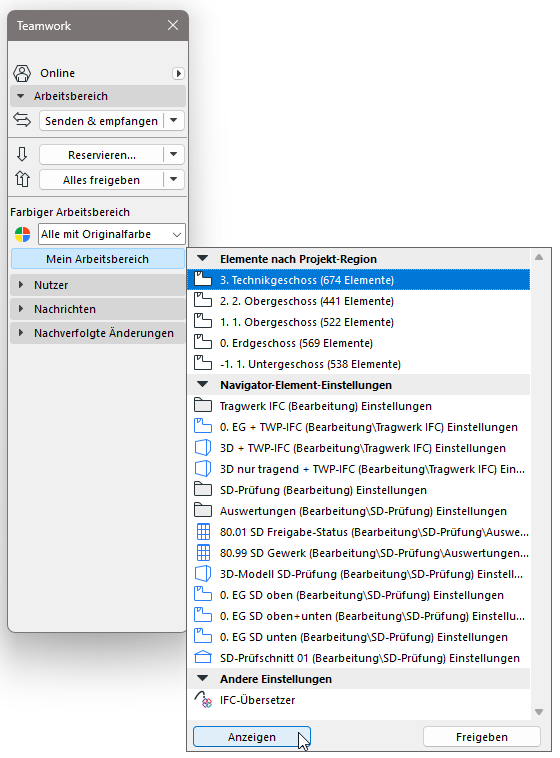Collapse Andere Einstellungen group
The width and height of the screenshot is (560, 758).
203,679
